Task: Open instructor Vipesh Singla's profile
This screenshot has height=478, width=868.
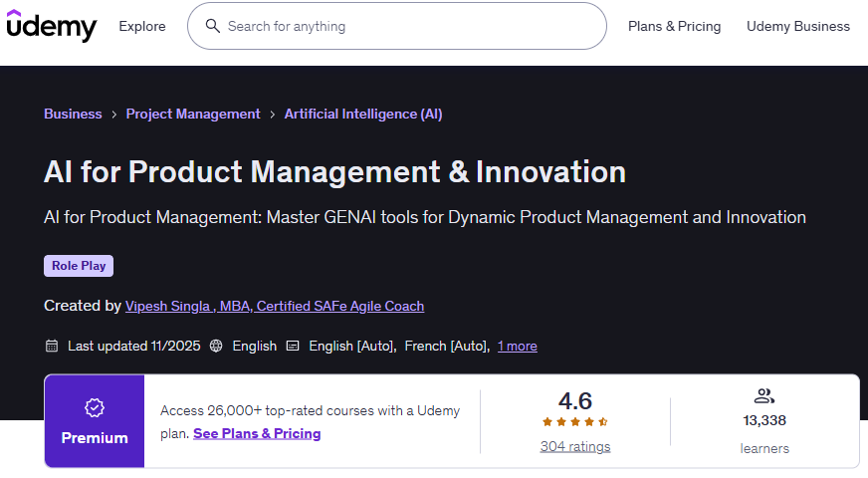Action: [x=275, y=306]
